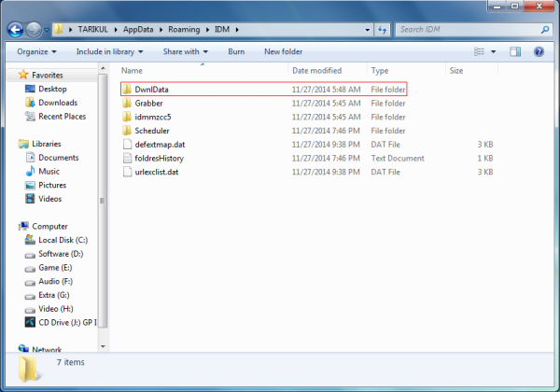The width and height of the screenshot is (560, 392).
Task: Open the Extra (G:) drive
Action: coord(54,295)
